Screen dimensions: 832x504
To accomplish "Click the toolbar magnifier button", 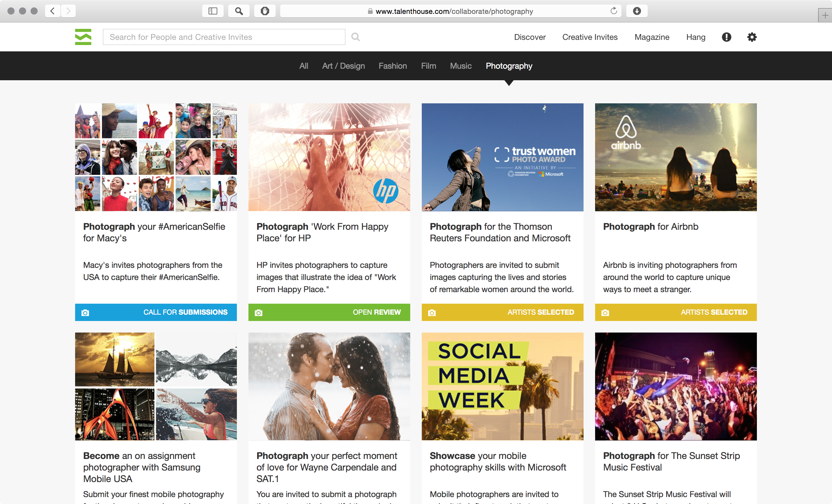I will [239, 11].
